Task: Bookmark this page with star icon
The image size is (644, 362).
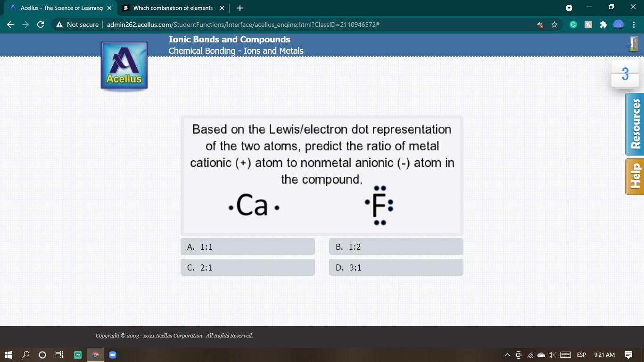Action: 554,25
